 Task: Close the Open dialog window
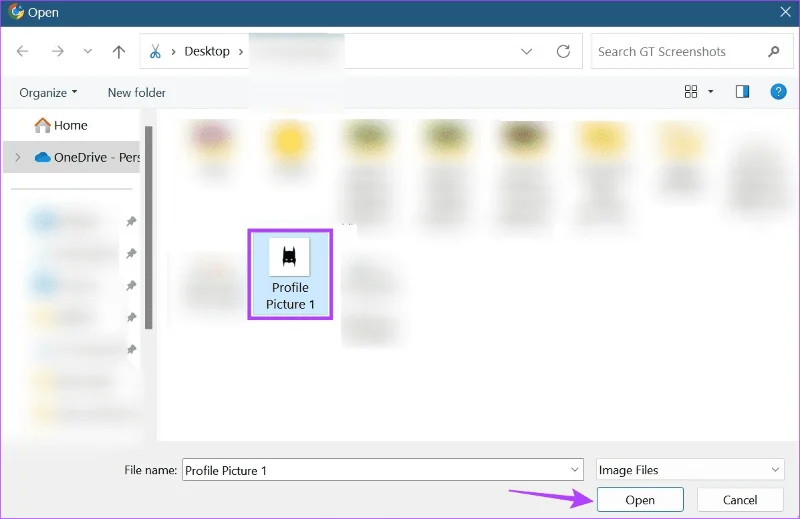(785, 12)
